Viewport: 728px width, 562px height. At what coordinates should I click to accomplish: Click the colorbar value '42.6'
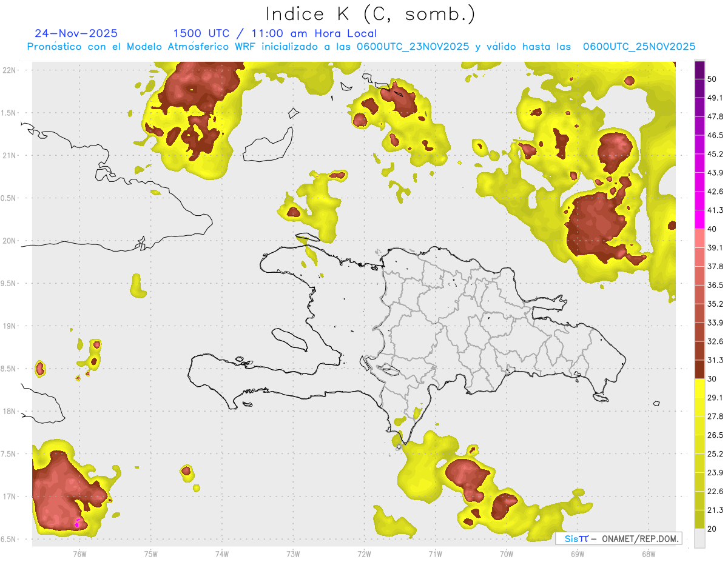[715, 192]
